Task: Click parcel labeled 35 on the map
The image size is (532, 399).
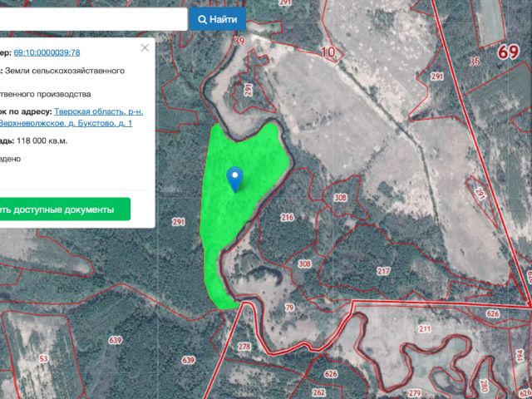Action: coord(475,62)
